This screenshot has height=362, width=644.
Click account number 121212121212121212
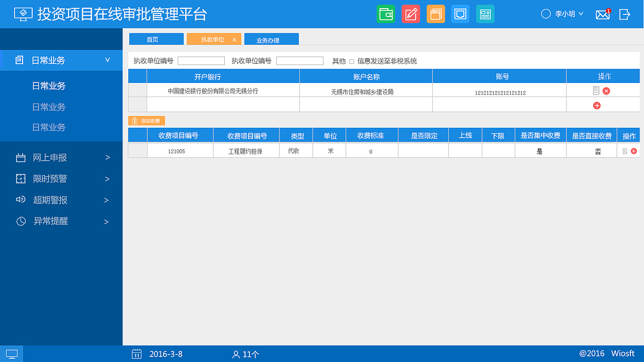(501, 93)
